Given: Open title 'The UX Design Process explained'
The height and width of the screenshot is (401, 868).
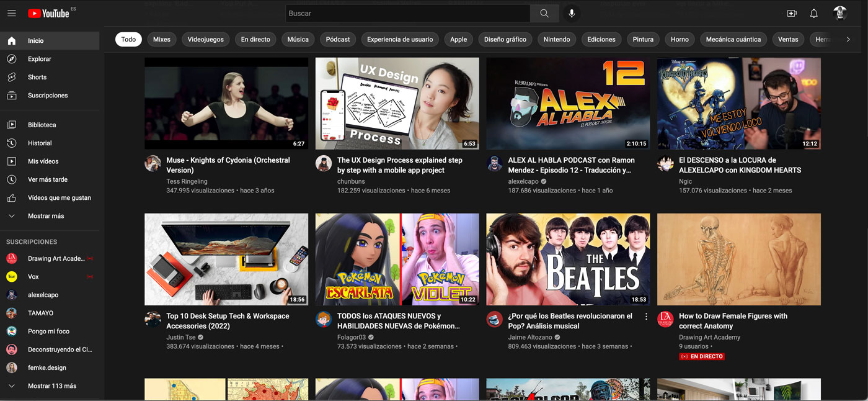Looking at the screenshot, I should (x=400, y=165).
